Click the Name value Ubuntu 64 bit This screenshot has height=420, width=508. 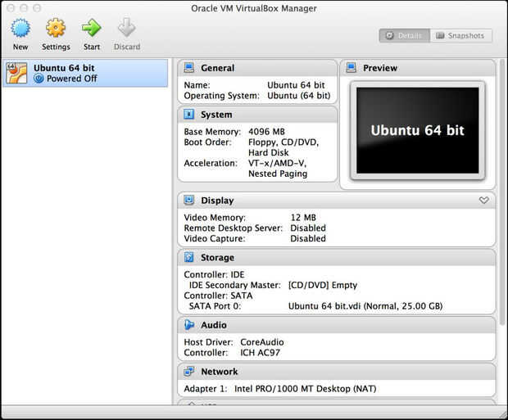click(x=296, y=85)
